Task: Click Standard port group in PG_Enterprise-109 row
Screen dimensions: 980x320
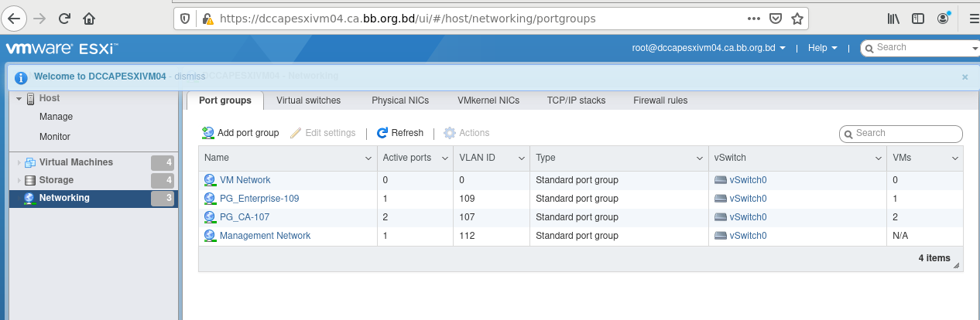Action: point(577,199)
